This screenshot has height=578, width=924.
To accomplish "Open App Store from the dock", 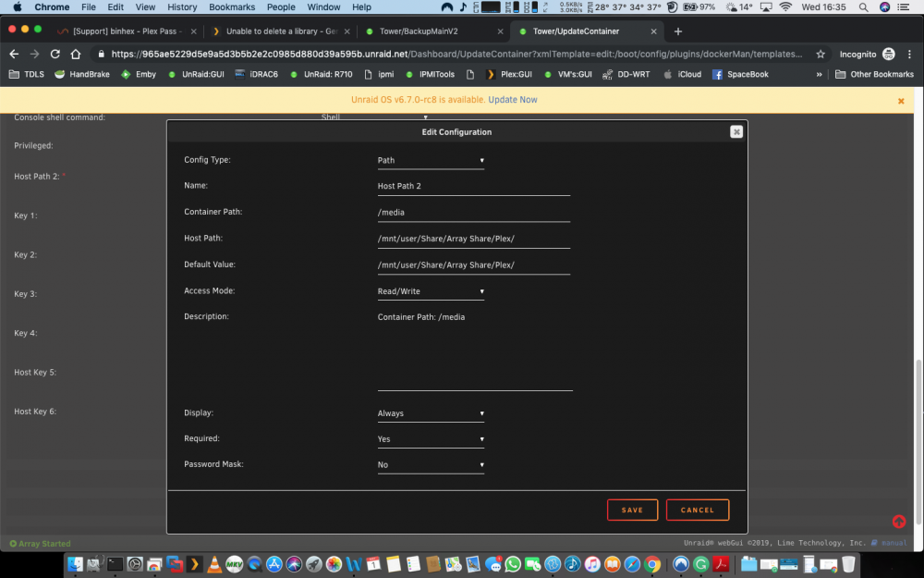I will (x=274, y=564).
